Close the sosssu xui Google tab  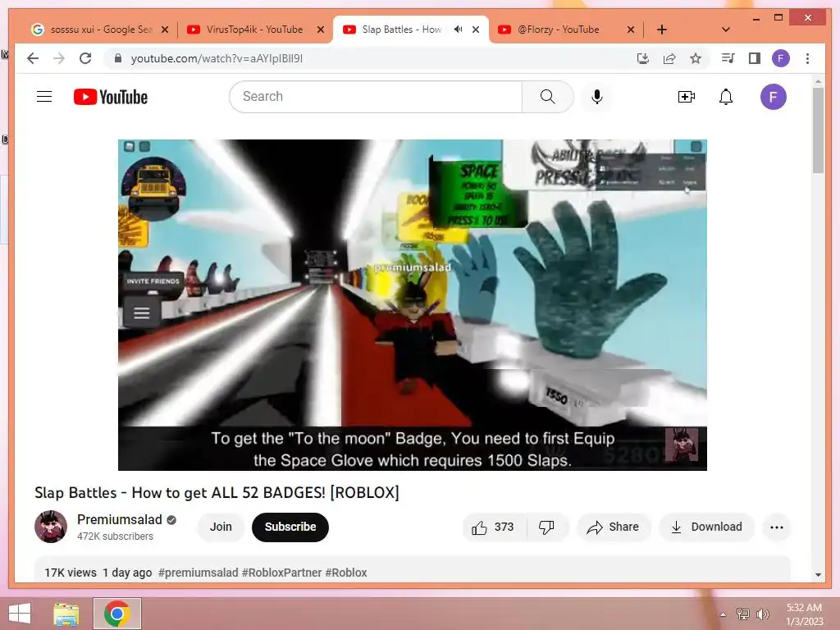[165, 30]
